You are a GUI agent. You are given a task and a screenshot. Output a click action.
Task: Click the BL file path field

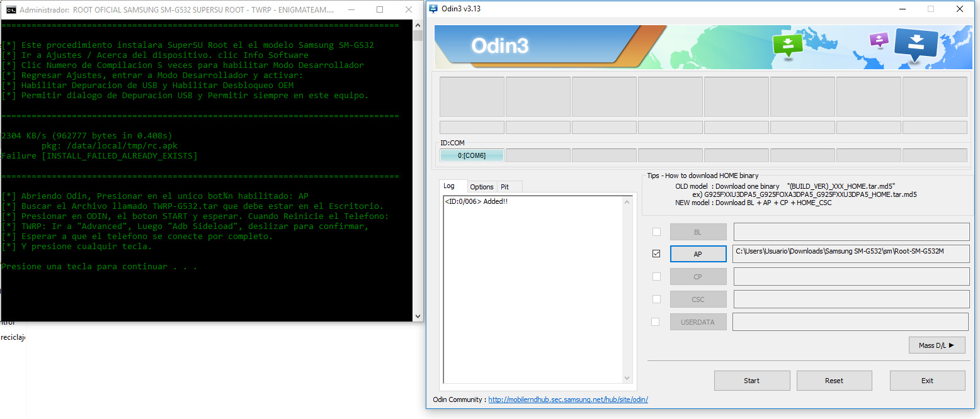click(x=852, y=232)
